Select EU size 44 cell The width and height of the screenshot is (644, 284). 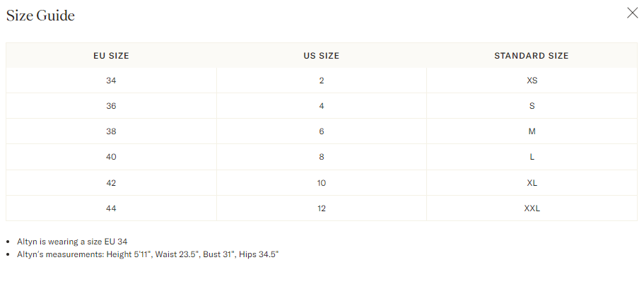point(111,208)
